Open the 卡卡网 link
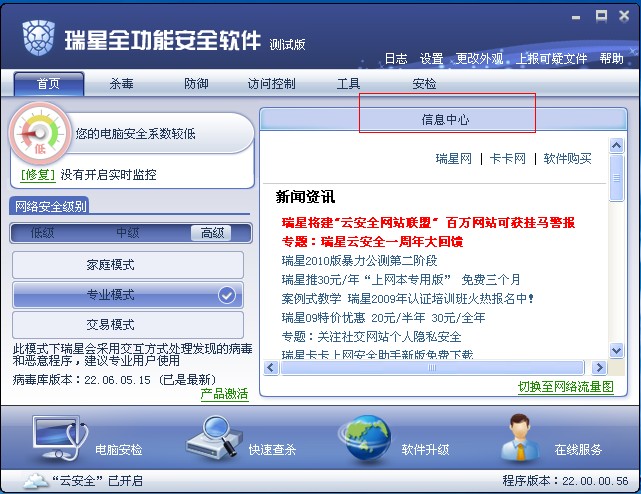641x494 pixels. pos(508,159)
